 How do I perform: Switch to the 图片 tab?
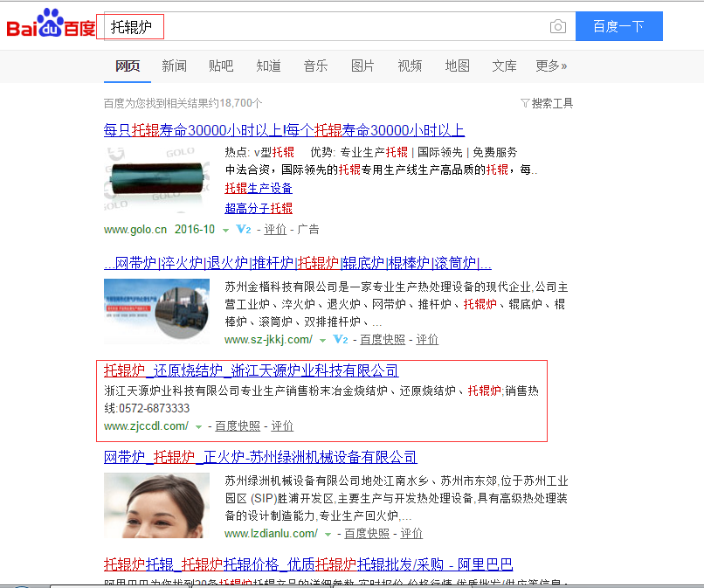(x=362, y=66)
